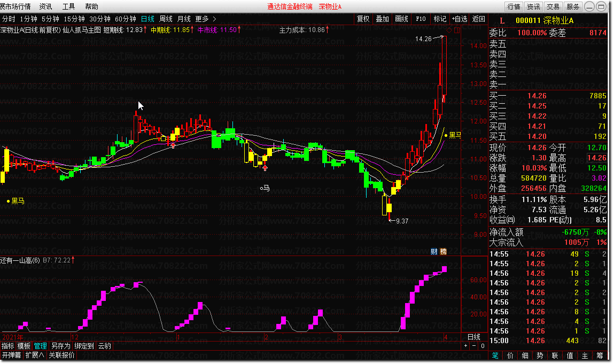This screenshot has height=364, width=614.
Task: Open 展市场行情 menu
Action: point(15,6)
